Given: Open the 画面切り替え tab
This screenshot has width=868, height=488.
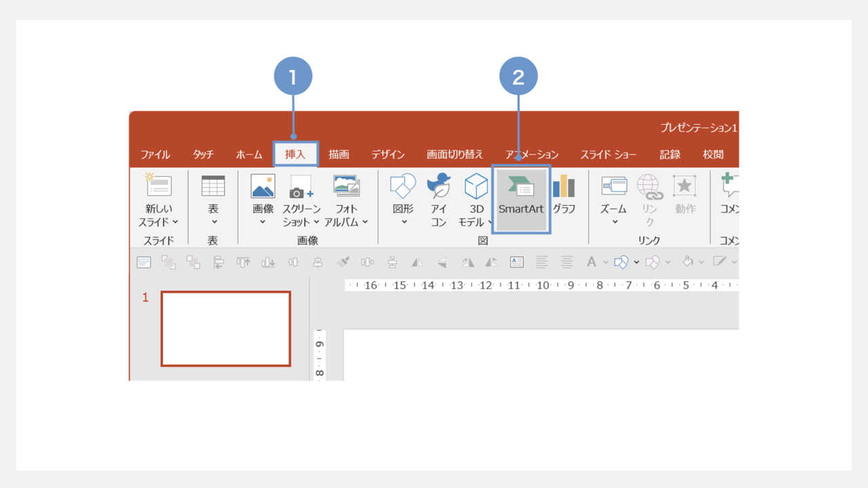Looking at the screenshot, I should coord(455,155).
